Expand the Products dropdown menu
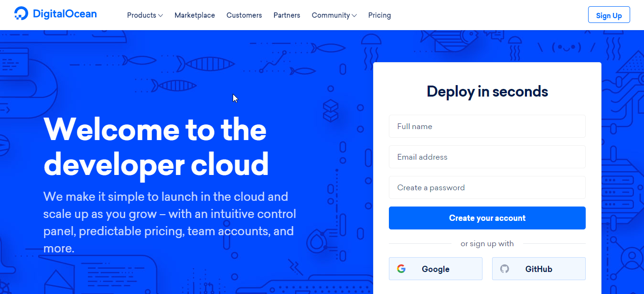Viewport: 644px width, 294px height. (x=145, y=15)
